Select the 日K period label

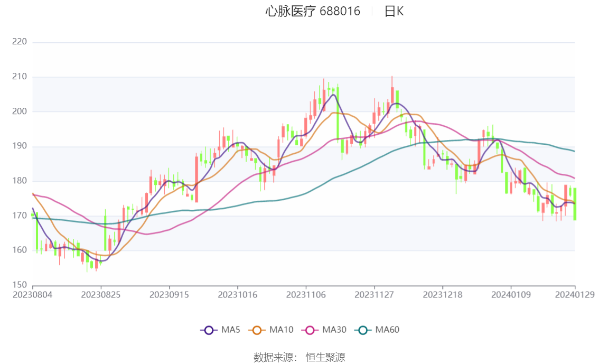click(x=394, y=11)
